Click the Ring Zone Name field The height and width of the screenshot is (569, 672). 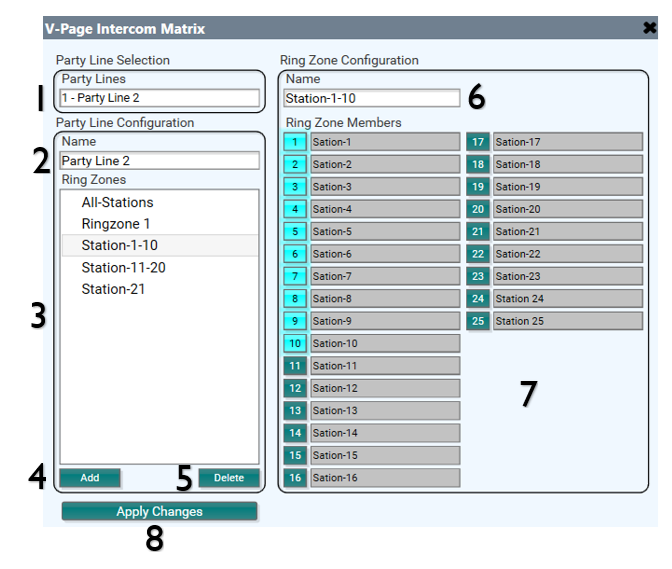point(371,98)
